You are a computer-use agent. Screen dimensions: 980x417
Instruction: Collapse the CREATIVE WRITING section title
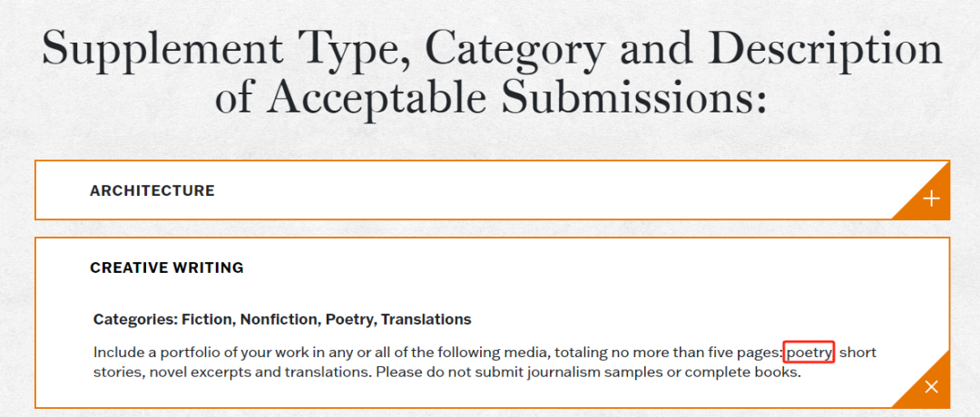(167, 268)
